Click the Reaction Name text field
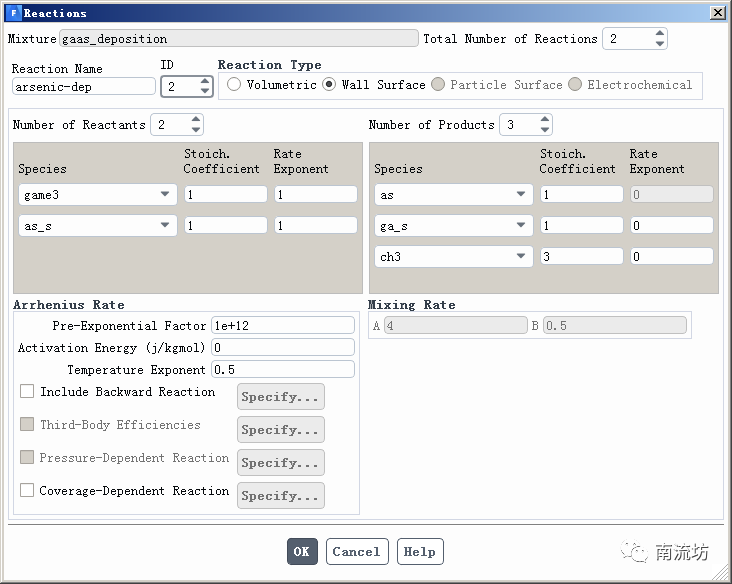This screenshot has width=732, height=584. click(84, 87)
